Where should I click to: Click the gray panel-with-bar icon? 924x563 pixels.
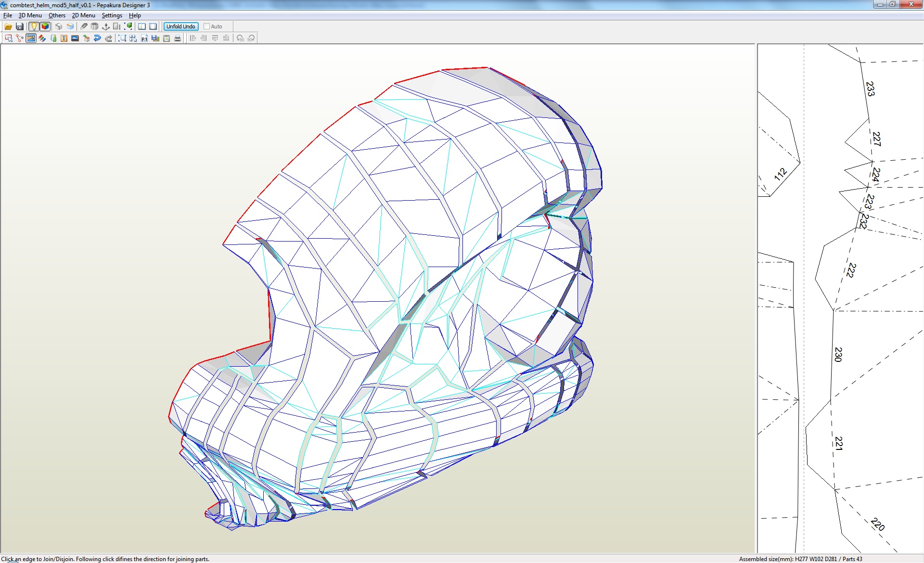(x=117, y=26)
